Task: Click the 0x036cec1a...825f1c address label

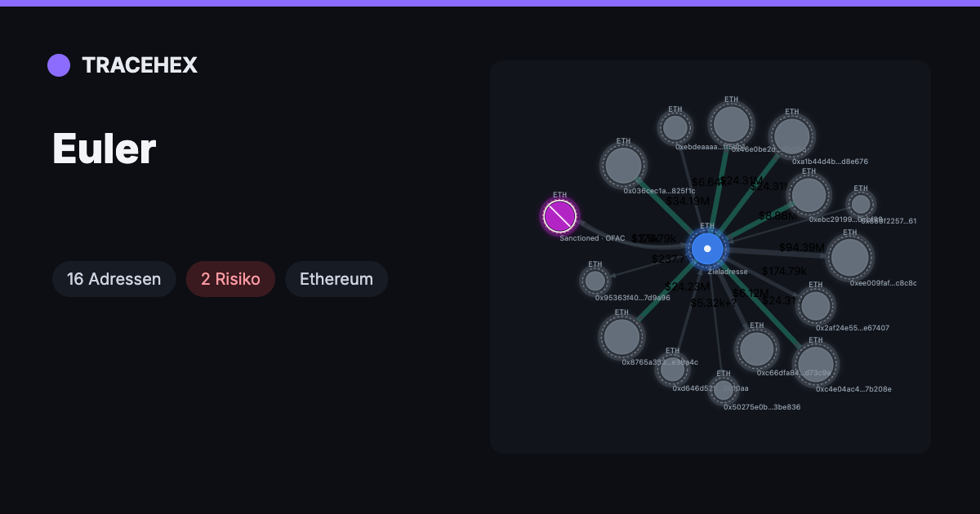Action: pyautogui.click(x=660, y=190)
